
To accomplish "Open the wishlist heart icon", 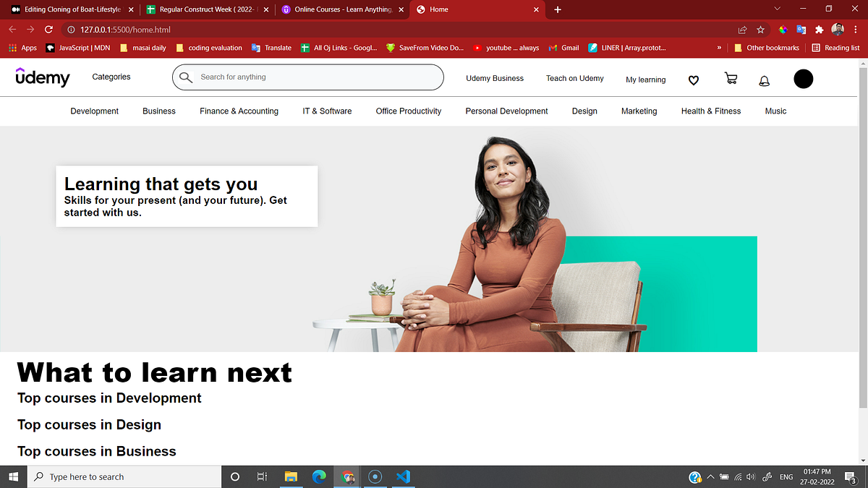I will coord(693,80).
